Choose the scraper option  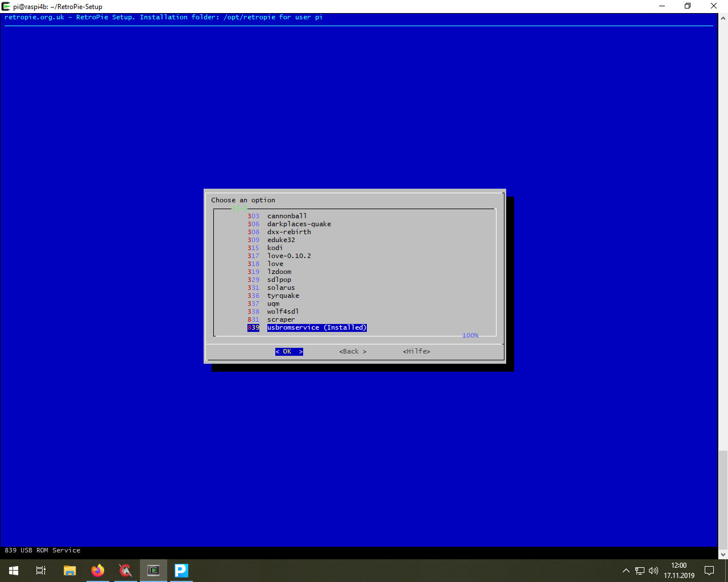(x=271, y=319)
